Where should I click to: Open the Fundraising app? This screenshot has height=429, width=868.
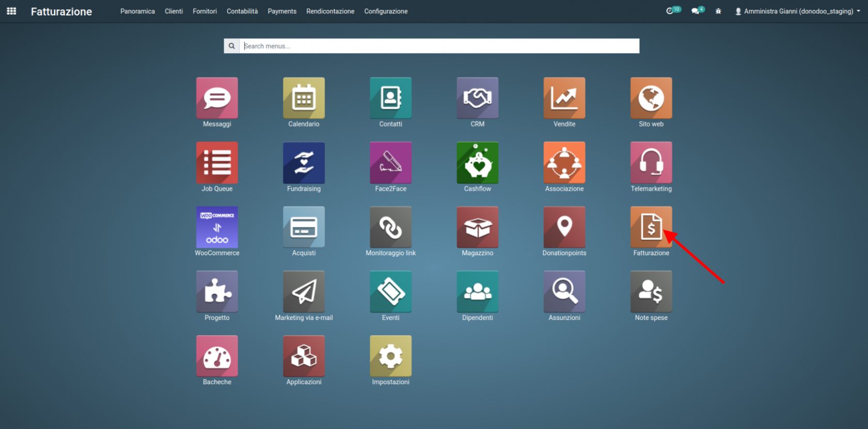coord(304,163)
